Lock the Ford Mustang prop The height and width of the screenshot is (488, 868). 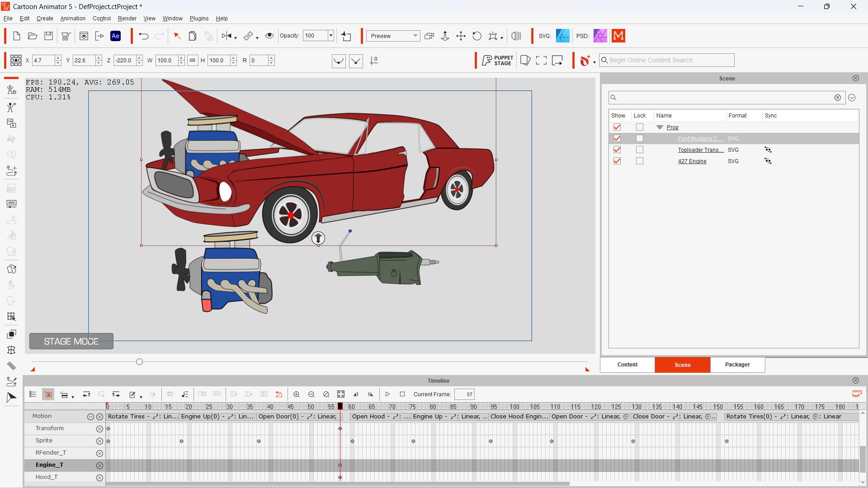pos(640,139)
